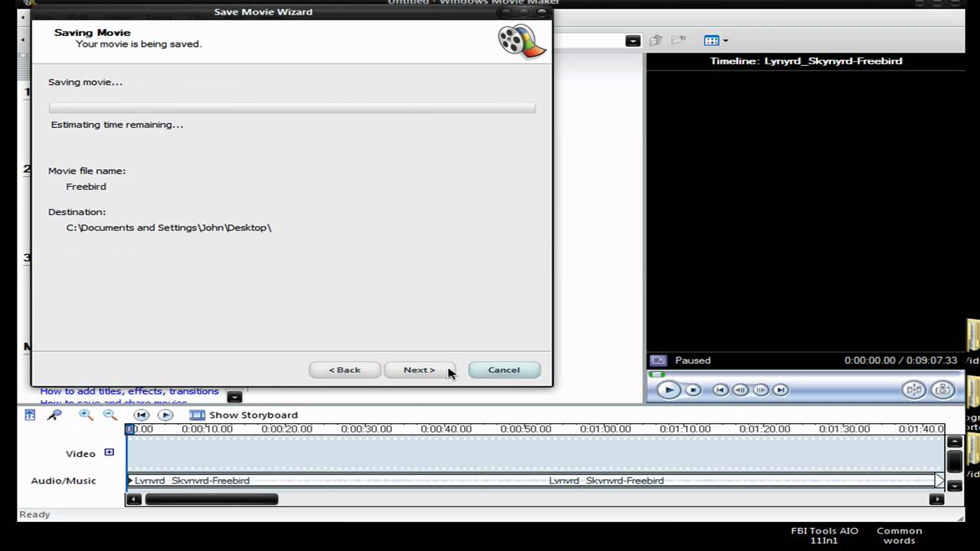The image size is (980, 551).
Task: Click the Lynyrd_Skynyrd-Freebird audio clip
Action: coord(535,481)
